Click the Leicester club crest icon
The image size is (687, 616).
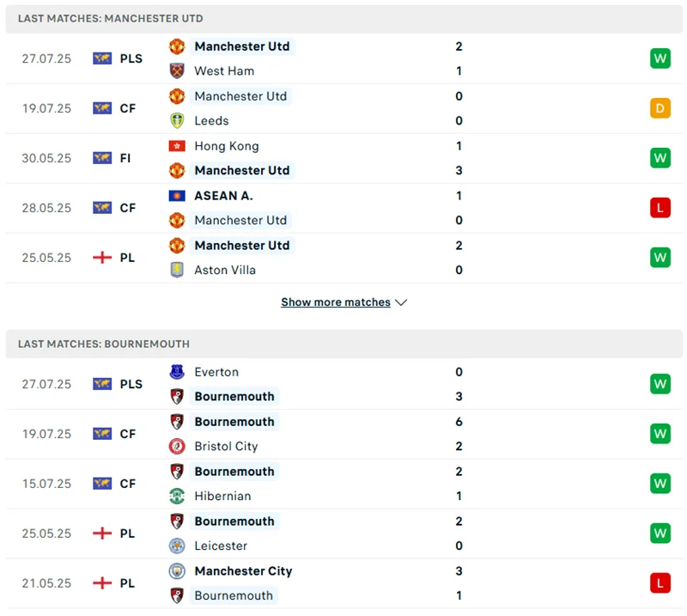coord(177,546)
